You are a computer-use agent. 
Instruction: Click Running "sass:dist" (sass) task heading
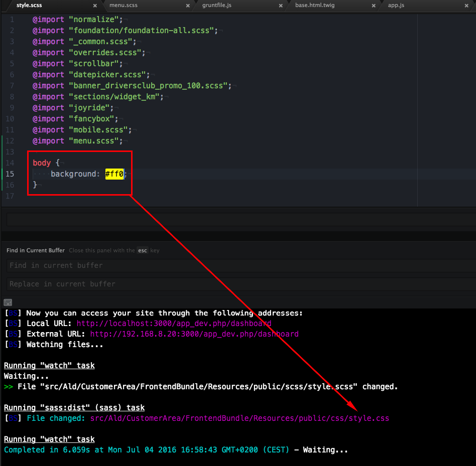point(74,408)
